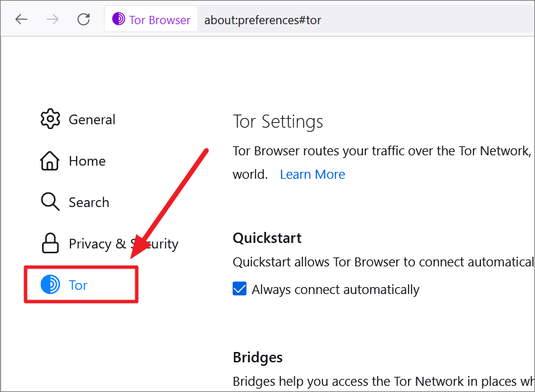
Task: Click the 'Always connect automatically' label text
Action: click(x=335, y=290)
